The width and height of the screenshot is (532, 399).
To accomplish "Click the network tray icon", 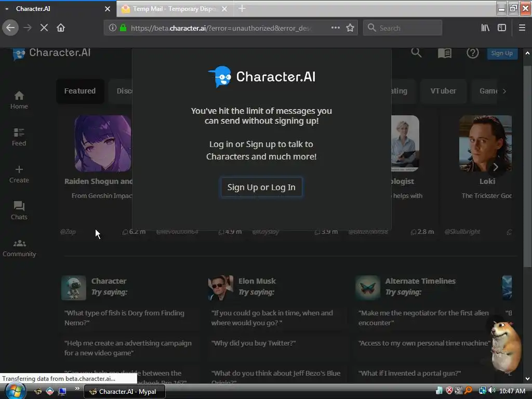I will 482,391.
